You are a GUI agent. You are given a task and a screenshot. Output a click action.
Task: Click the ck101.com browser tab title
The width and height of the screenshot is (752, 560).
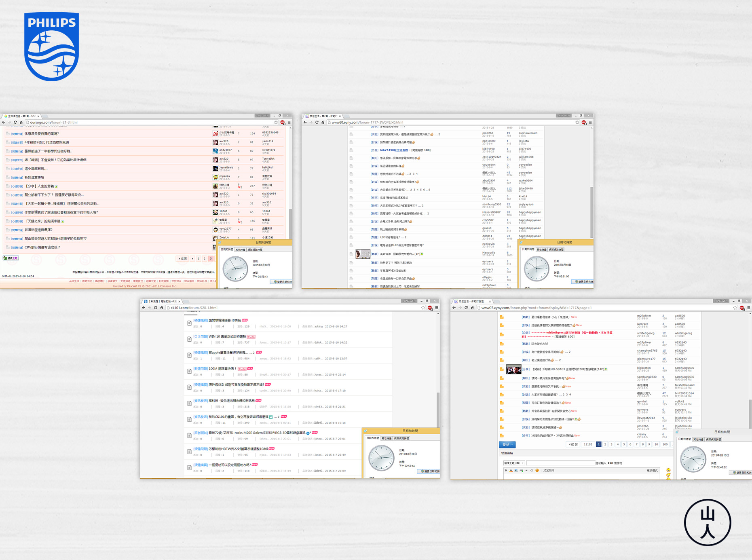point(163,301)
